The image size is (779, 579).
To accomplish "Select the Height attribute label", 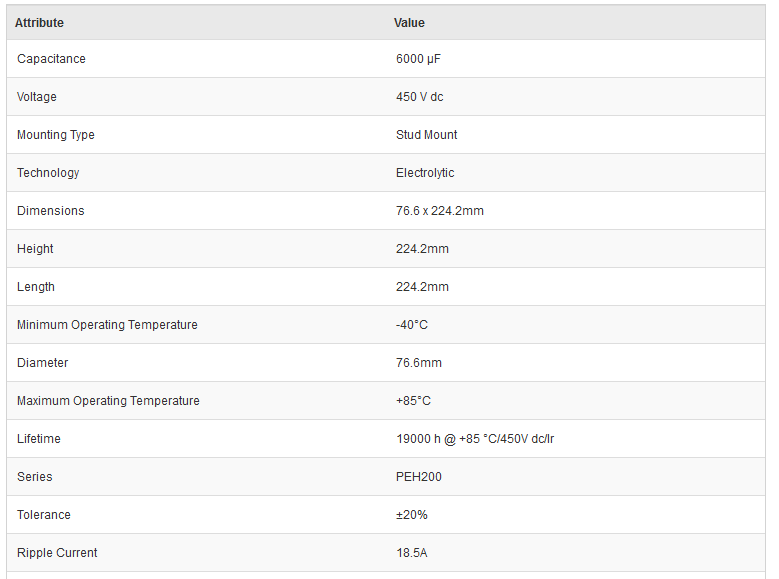I will pyautogui.click(x=35, y=249).
